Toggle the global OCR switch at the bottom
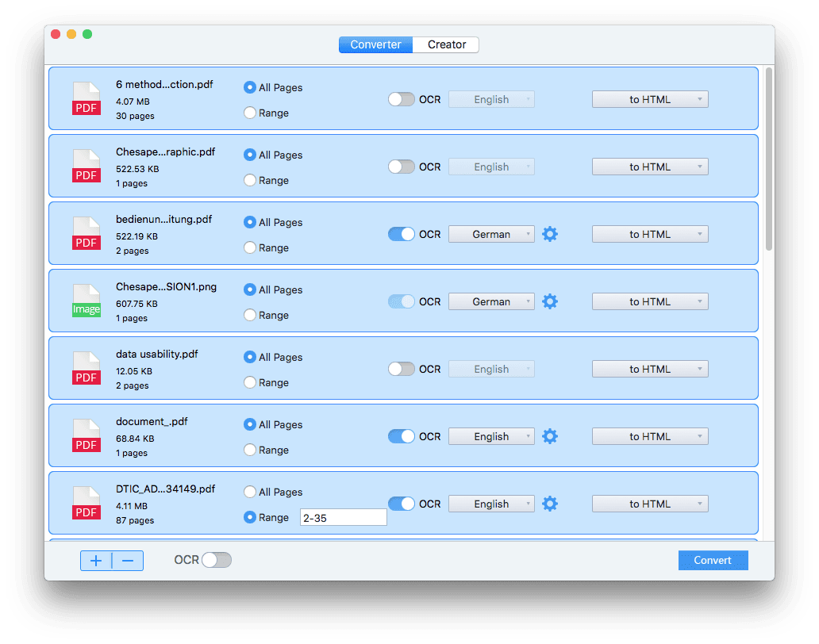The image size is (819, 644). pyautogui.click(x=215, y=560)
